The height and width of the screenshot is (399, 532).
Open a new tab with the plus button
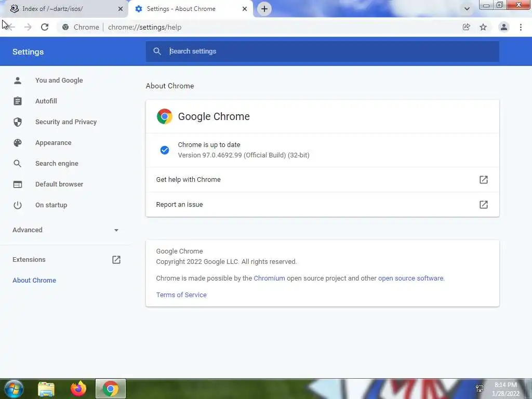pos(264,9)
